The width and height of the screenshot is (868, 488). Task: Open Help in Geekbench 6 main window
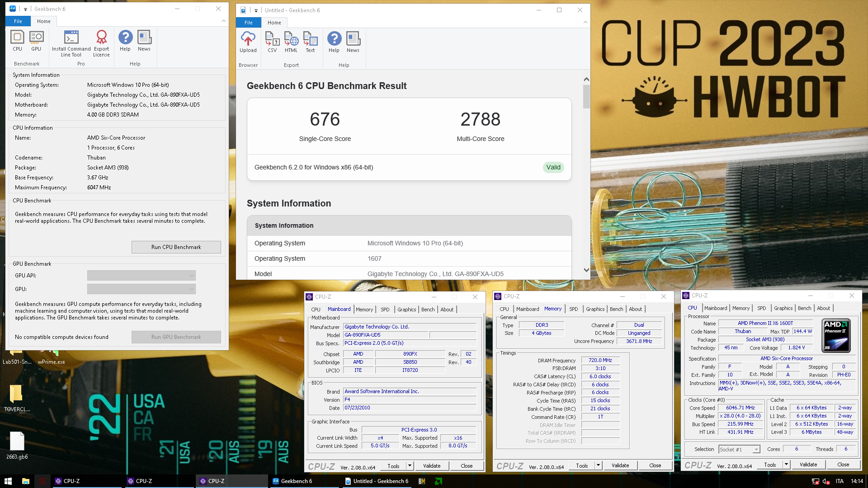125,41
